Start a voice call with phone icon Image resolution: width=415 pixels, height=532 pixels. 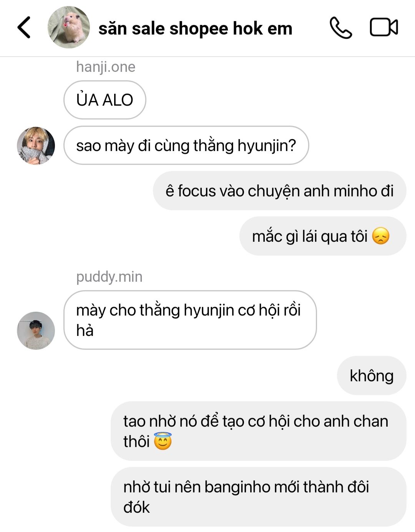coord(340,28)
